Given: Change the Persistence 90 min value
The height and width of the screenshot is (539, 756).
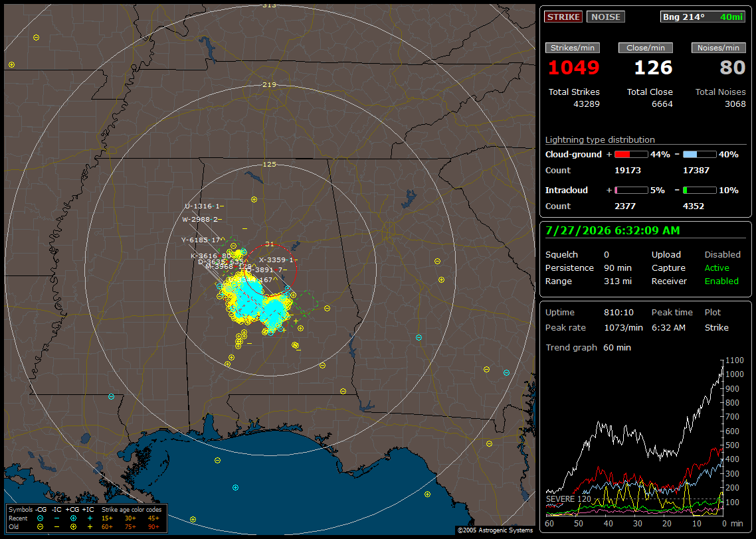Looking at the screenshot, I should (618, 268).
